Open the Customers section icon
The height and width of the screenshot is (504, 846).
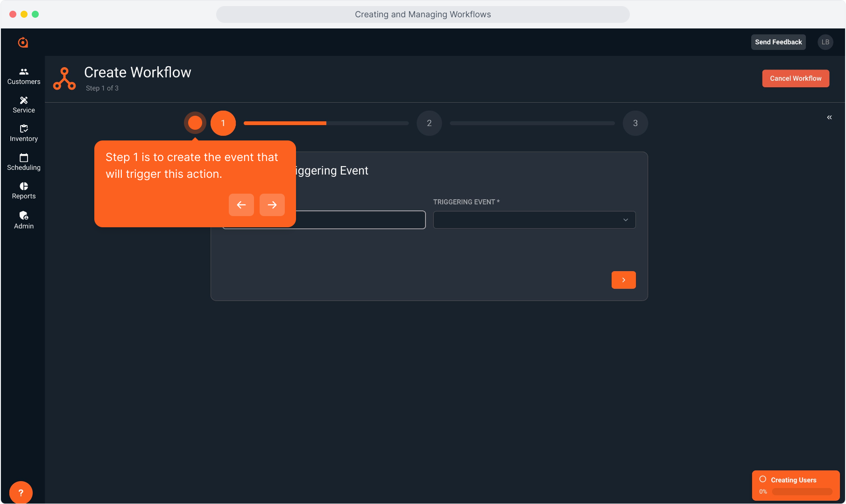pos(24,72)
